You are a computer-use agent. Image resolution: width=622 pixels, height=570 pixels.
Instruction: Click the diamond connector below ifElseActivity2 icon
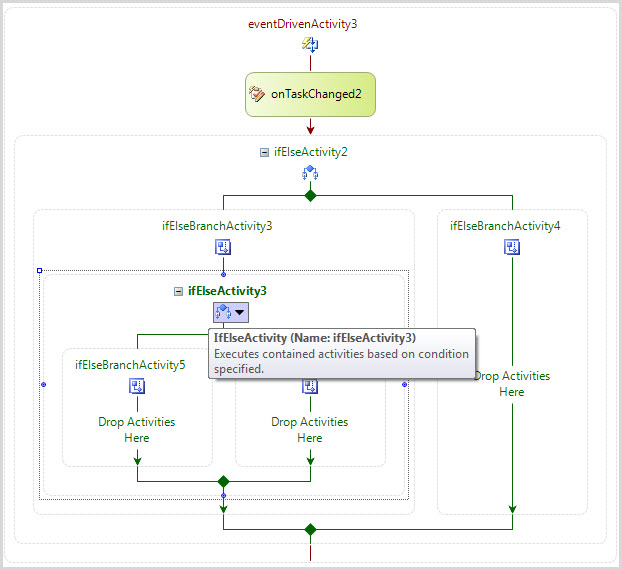310,196
